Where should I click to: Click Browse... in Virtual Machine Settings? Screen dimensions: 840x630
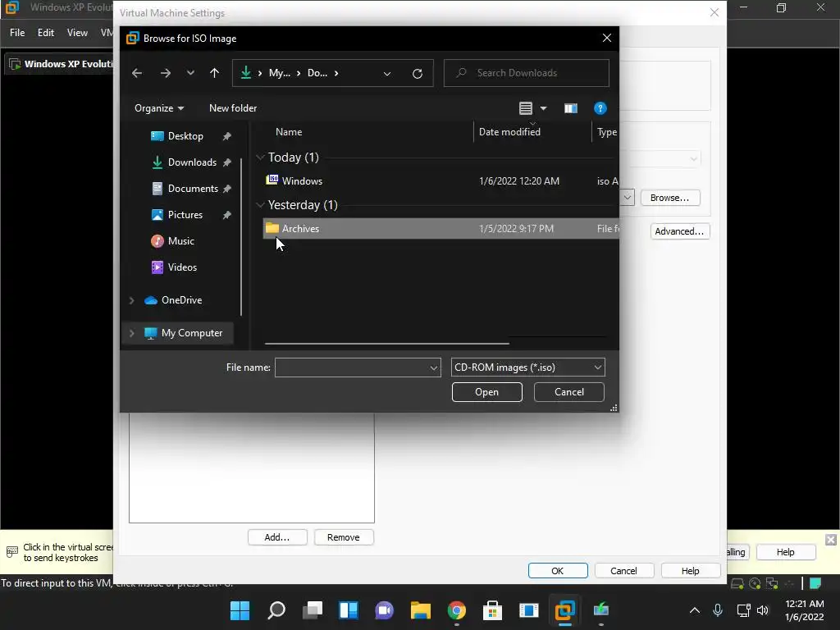point(669,198)
